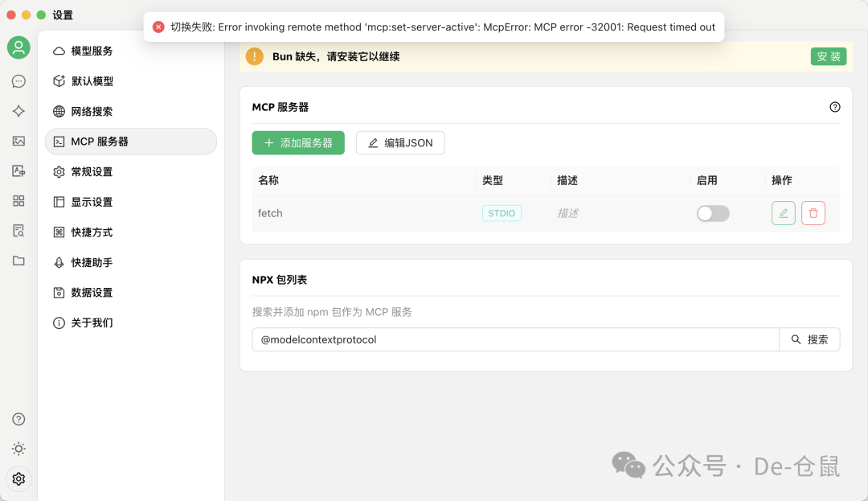The height and width of the screenshot is (501, 868).
Task: Select the green assistant avatar icon
Action: (x=18, y=47)
